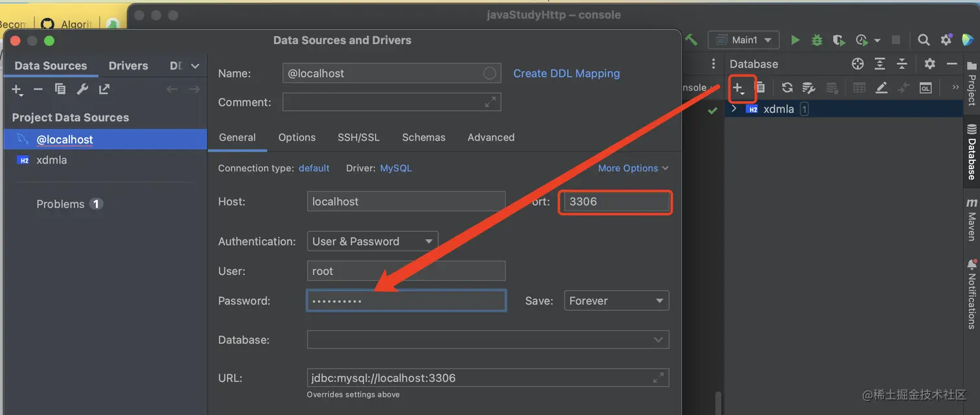Show hidden tabs chevron beside DDL tab

coord(195,66)
